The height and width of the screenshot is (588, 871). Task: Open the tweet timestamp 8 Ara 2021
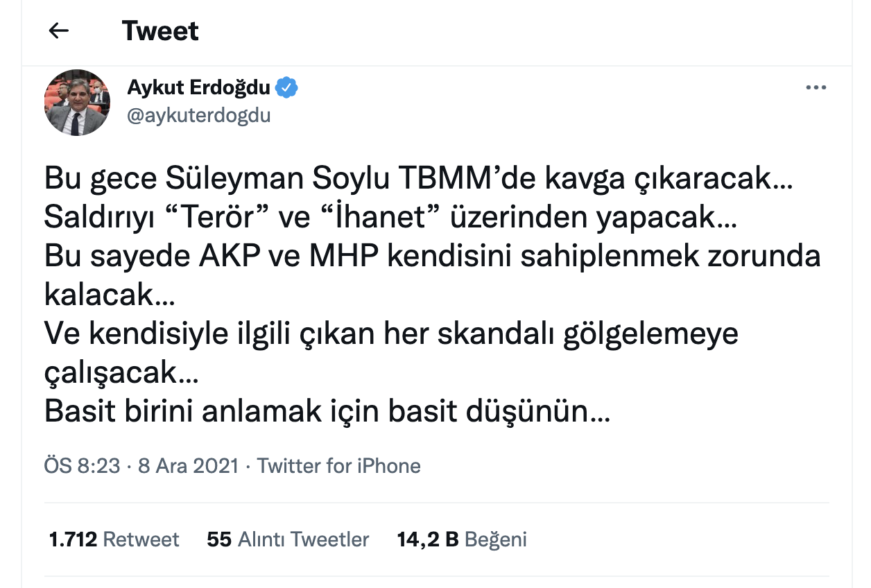(188, 466)
